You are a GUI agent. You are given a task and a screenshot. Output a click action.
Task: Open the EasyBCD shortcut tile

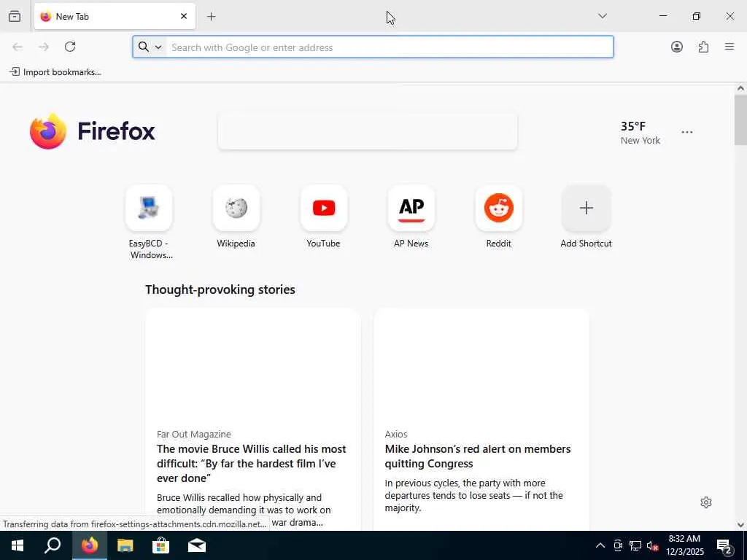click(x=149, y=208)
